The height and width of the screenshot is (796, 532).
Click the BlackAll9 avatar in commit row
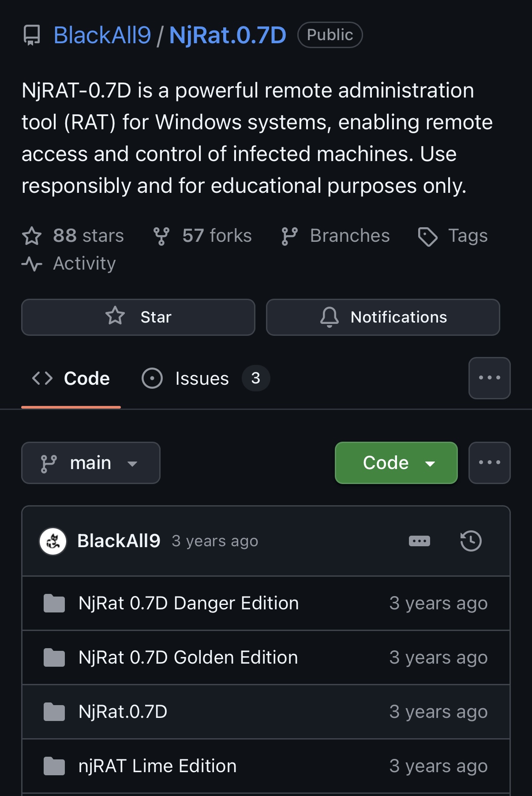[53, 541]
